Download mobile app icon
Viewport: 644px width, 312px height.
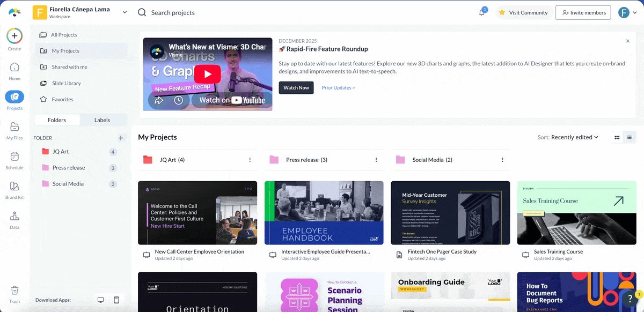pos(116,300)
